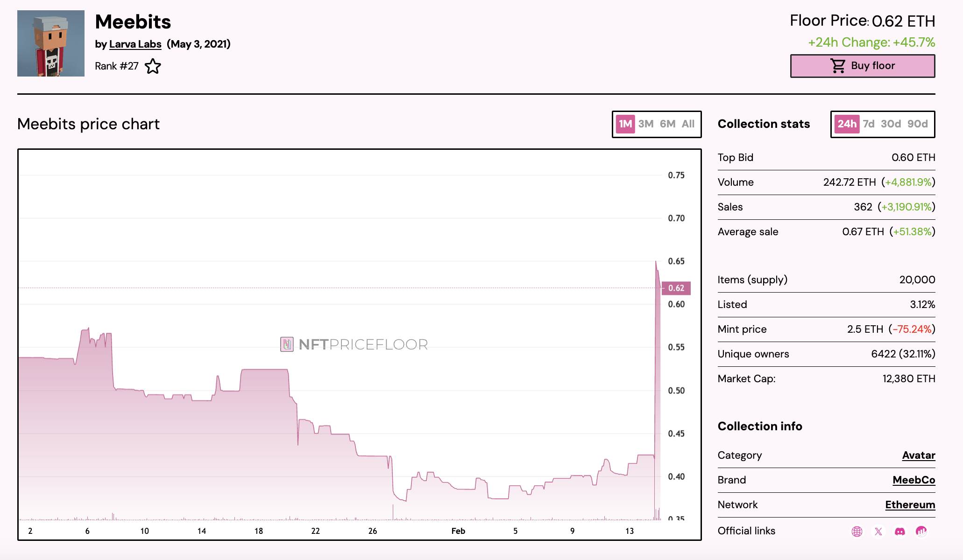Open the Larva Labs creator link
The height and width of the screenshot is (560, 963).
coord(135,44)
